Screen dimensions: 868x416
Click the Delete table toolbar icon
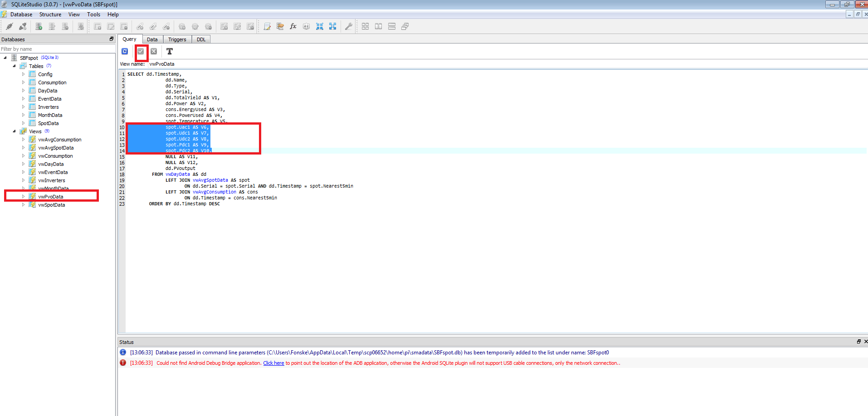click(124, 26)
